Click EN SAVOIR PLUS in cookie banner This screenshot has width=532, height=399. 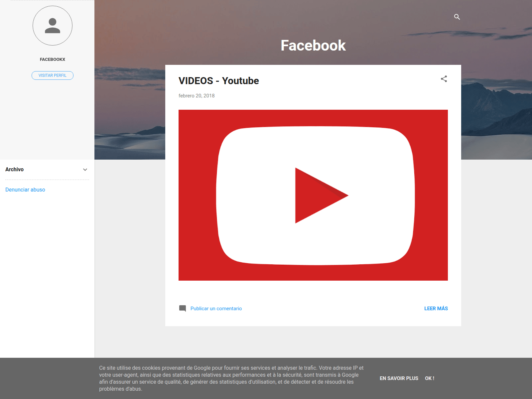click(x=399, y=378)
